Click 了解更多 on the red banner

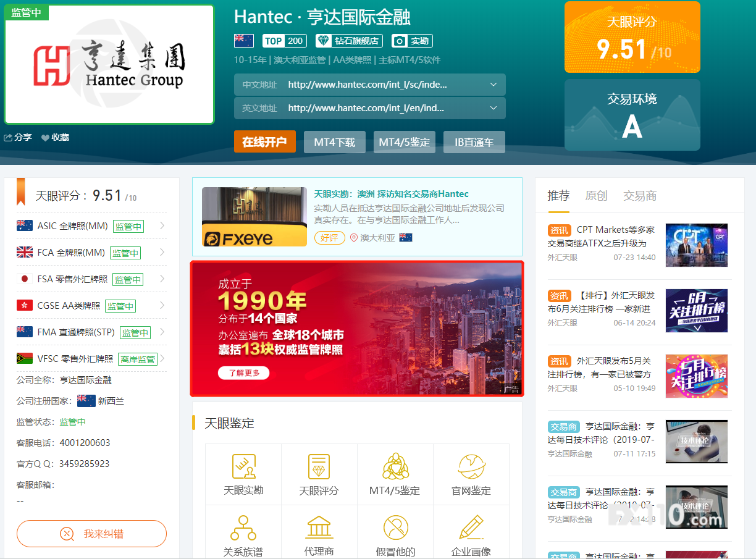(243, 372)
